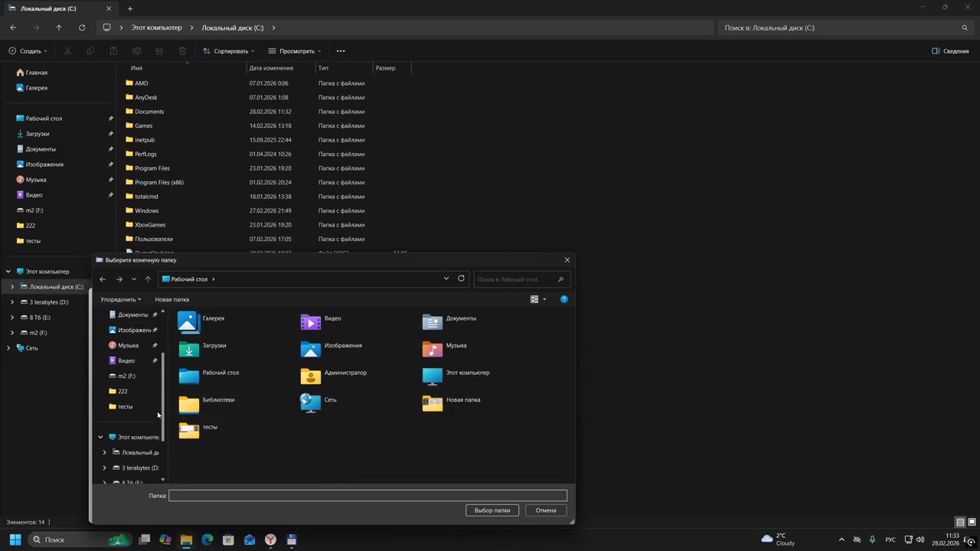Select the Документы icon in dialog file pane
The height and width of the screenshot is (551, 980).
point(433,322)
